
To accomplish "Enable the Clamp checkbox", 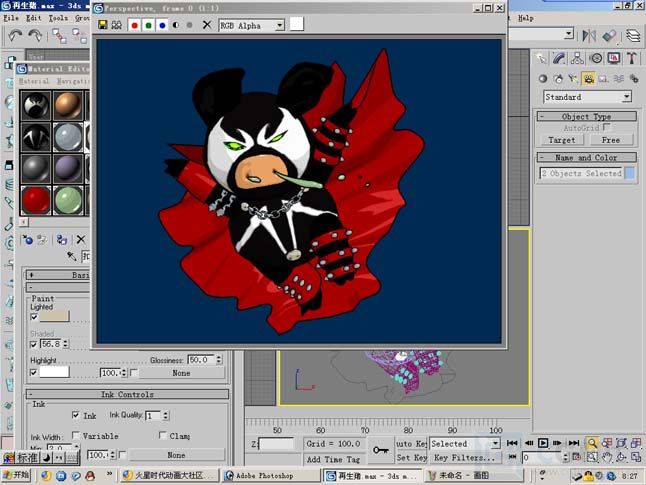I will pos(162,435).
